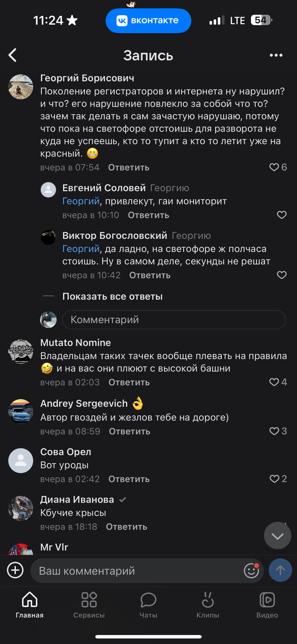Tap the plus icon to add attachment
The height and width of the screenshot is (644, 297).
pyautogui.click(x=15, y=570)
